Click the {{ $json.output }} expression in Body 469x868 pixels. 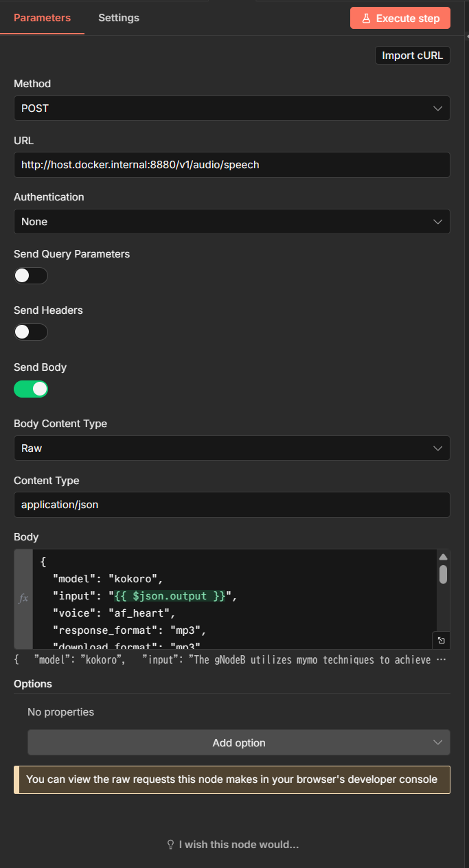tap(170, 596)
